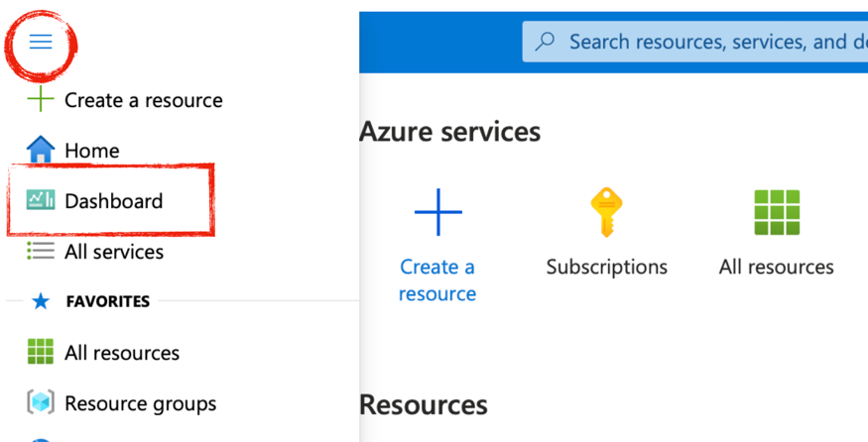Click the blue 'Create a resource' link text

click(437, 280)
